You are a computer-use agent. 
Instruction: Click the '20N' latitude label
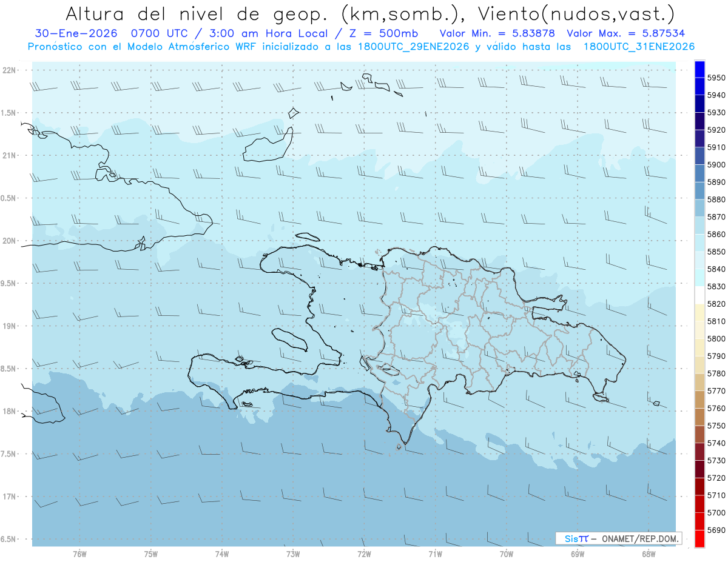[10, 241]
